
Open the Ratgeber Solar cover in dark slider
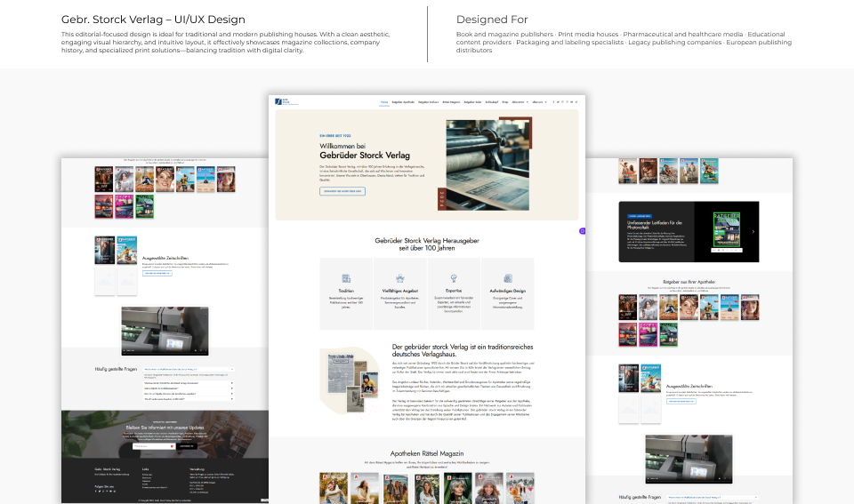(x=727, y=228)
